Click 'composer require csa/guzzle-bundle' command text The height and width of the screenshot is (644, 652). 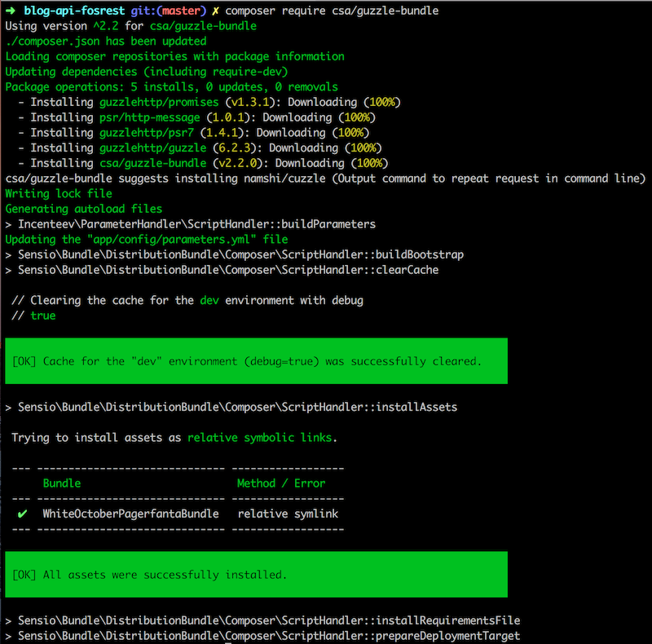pyautogui.click(x=332, y=11)
